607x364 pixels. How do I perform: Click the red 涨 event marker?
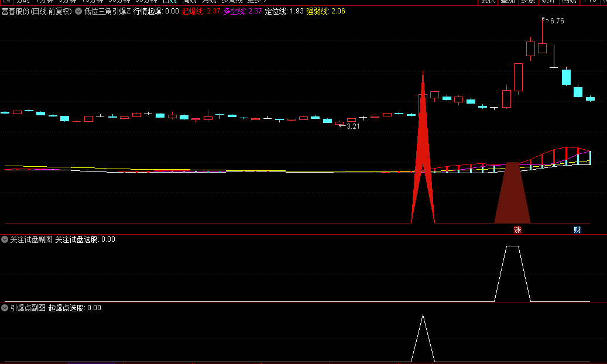[517, 229]
